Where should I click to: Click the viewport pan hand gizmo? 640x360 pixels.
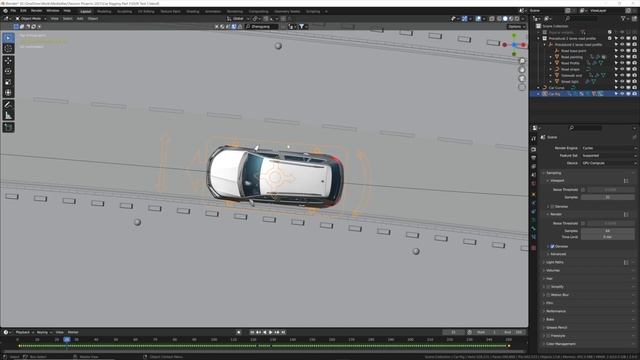[522, 69]
